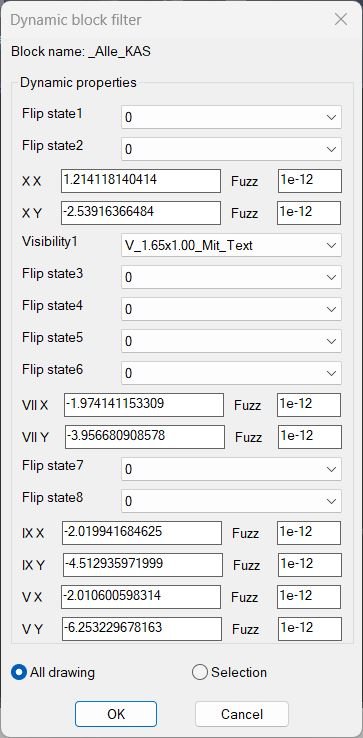The height and width of the screenshot is (738, 363).
Task: Click the Fuzz field for VII Y
Action: [310, 437]
